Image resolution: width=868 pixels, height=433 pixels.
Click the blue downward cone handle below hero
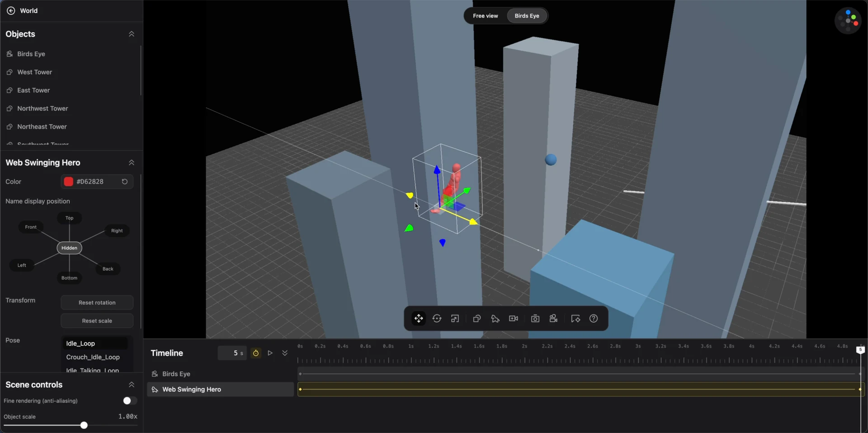443,243
